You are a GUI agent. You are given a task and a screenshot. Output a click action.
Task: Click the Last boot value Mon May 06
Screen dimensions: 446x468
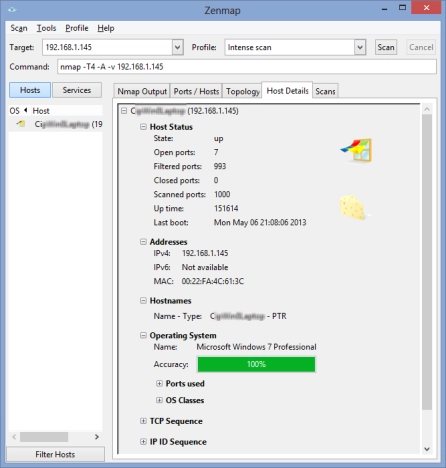(260, 222)
